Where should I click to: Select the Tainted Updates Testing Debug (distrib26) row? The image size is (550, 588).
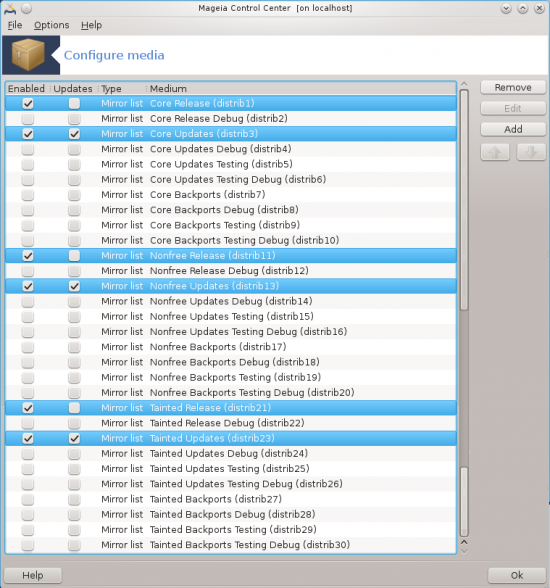231,484
